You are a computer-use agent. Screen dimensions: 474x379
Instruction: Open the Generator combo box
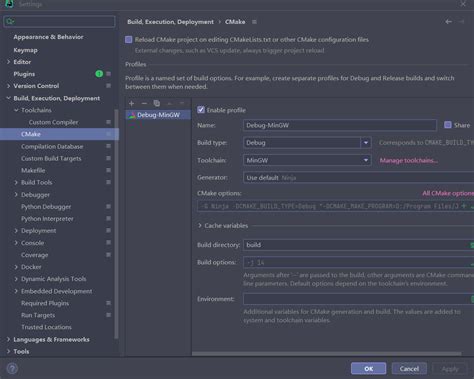(x=359, y=178)
